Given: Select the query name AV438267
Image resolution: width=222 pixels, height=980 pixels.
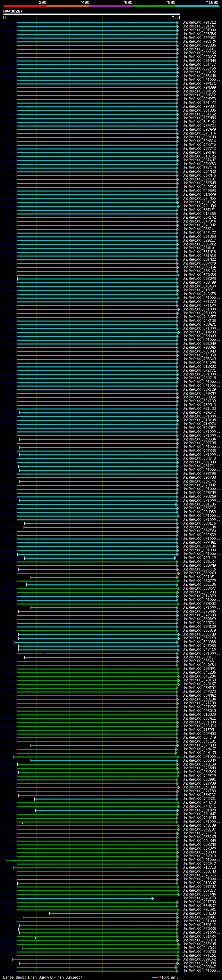Looking at the screenshot, I should pos(13,11).
